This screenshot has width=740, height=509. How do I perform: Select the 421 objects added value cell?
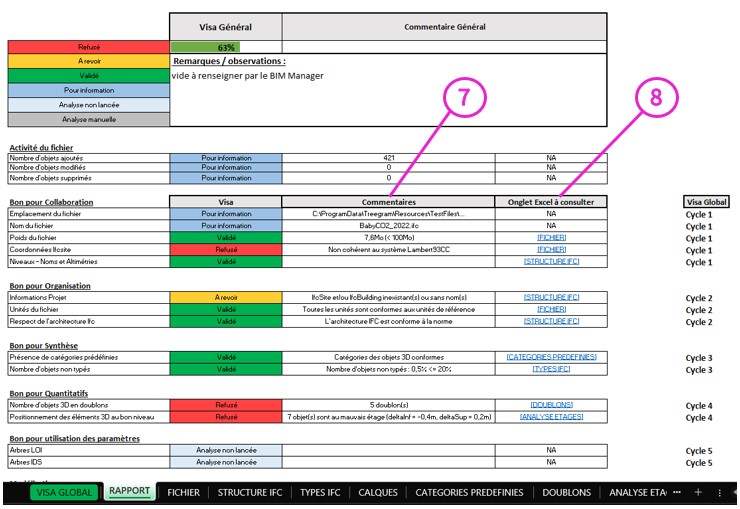pos(389,158)
